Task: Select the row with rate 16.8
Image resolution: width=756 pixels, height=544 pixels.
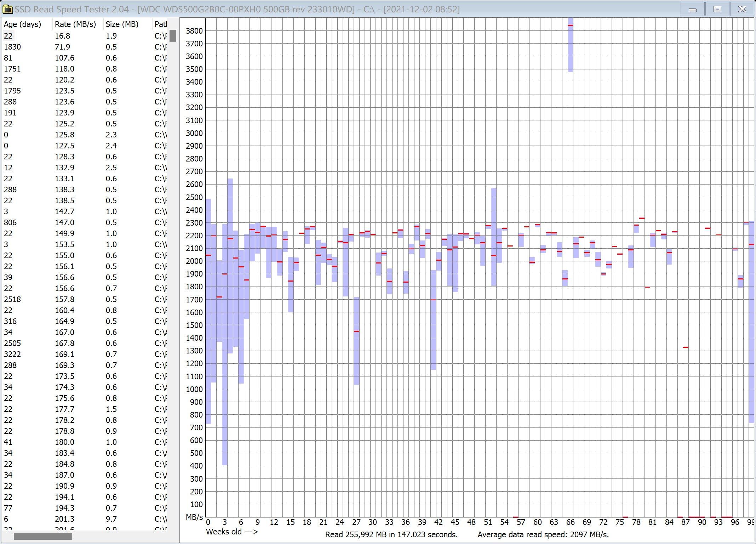Action: pyautogui.click(x=85, y=36)
